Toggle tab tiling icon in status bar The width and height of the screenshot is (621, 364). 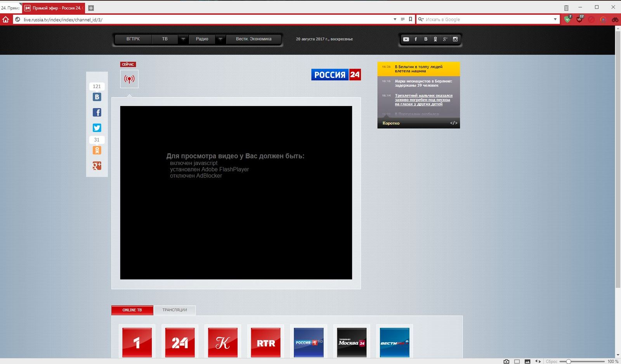tap(517, 361)
